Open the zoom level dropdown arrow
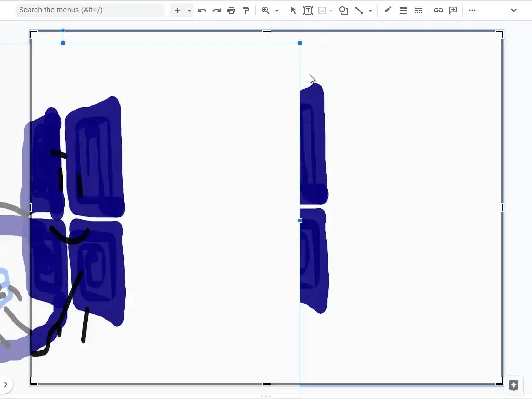 (x=277, y=10)
